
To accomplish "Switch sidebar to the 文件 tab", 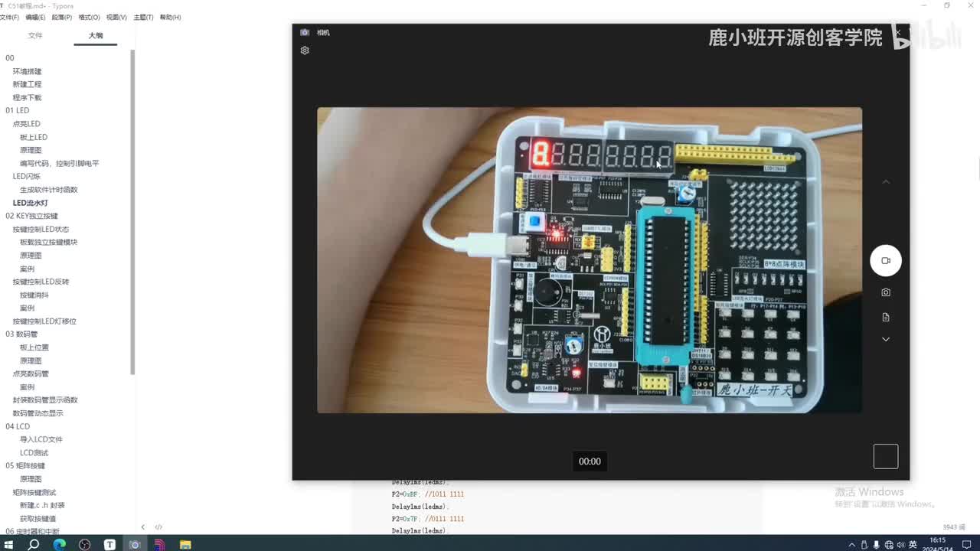I will point(35,36).
